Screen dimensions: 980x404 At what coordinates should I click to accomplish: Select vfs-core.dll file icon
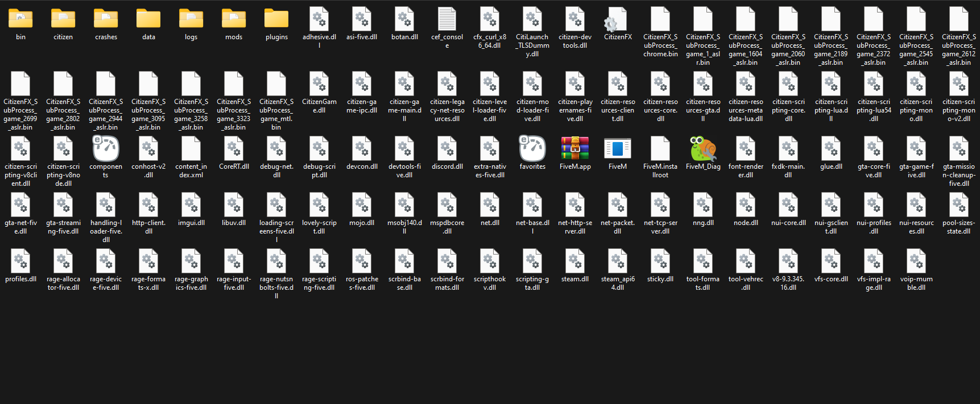tap(831, 261)
